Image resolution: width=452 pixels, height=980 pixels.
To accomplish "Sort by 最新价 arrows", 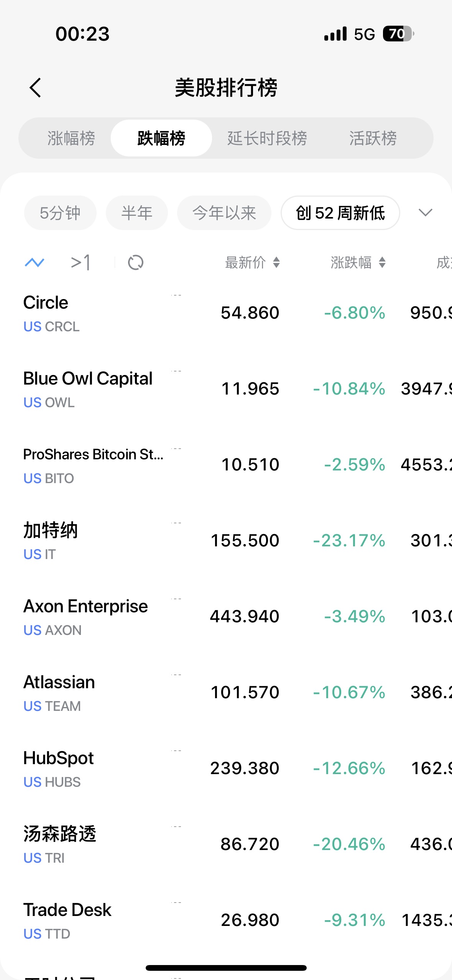I will click(276, 263).
